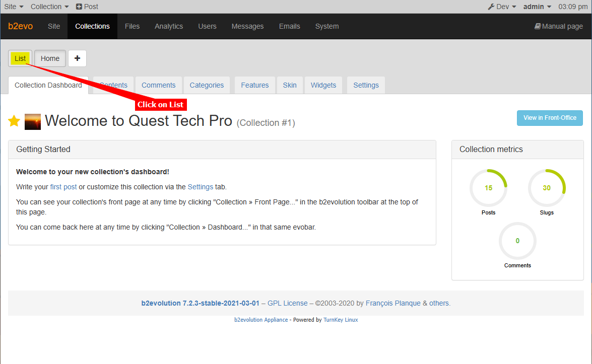Click the sunset collection thumbnail image
Viewport: 592px width, 364px height.
pyautogui.click(x=33, y=121)
